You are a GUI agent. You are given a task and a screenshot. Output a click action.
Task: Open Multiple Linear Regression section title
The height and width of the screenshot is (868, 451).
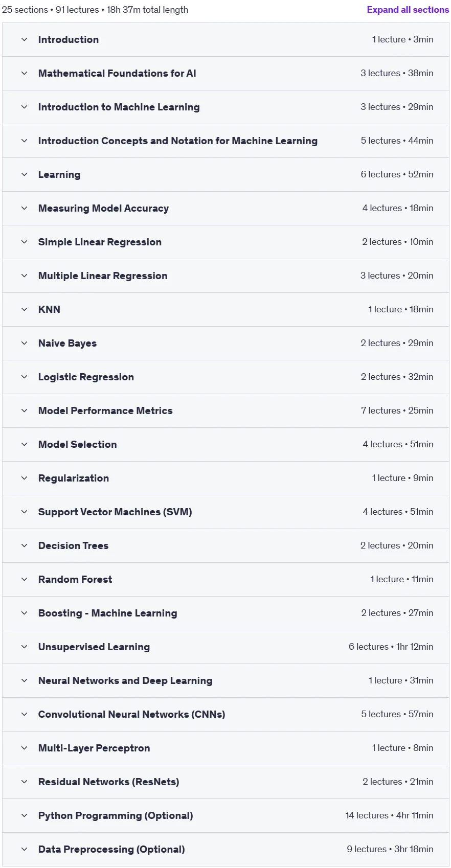click(x=103, y=276)
